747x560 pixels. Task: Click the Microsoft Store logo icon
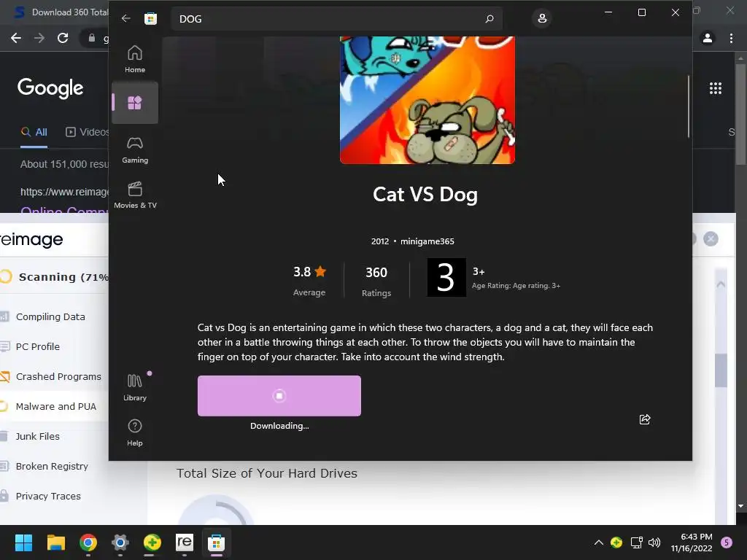(150, 18)
